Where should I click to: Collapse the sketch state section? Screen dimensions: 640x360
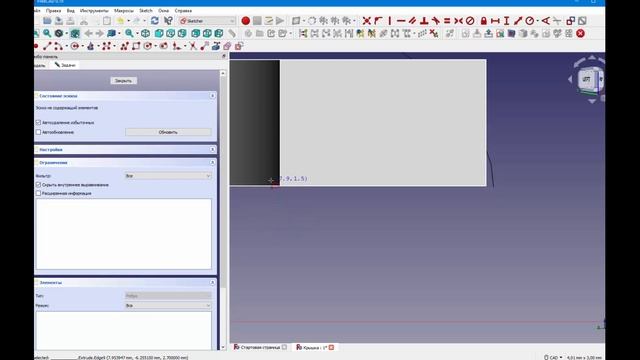coord(212,96)
